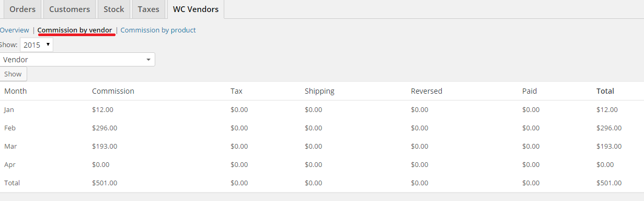The image size is (644, 201).
Task: Click the Jan row month cell
Action: [9, 110]
